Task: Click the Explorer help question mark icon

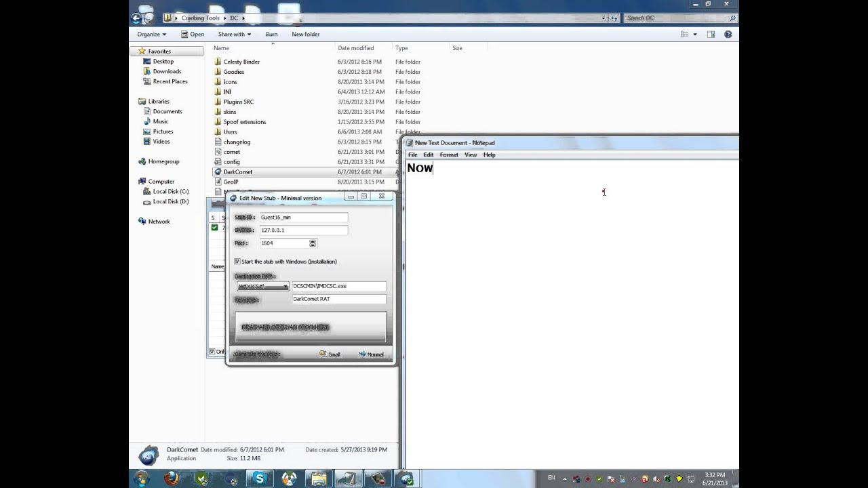Action: 728,34
